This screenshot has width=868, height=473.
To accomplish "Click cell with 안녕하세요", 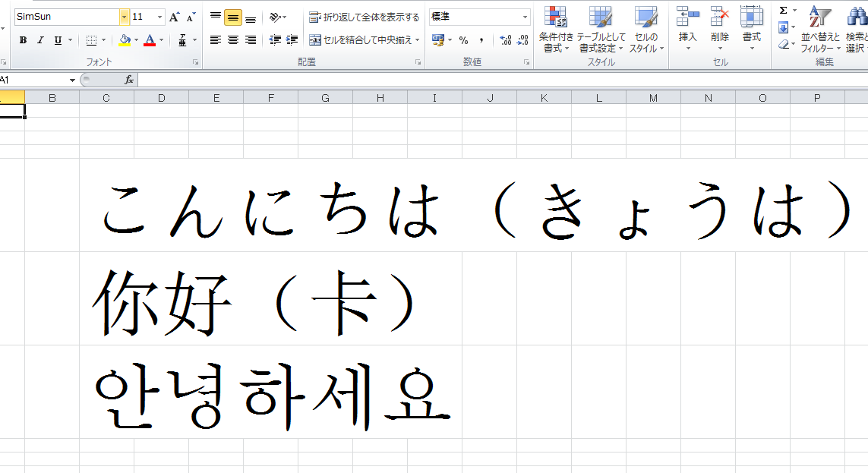I will tap(270, 393).
